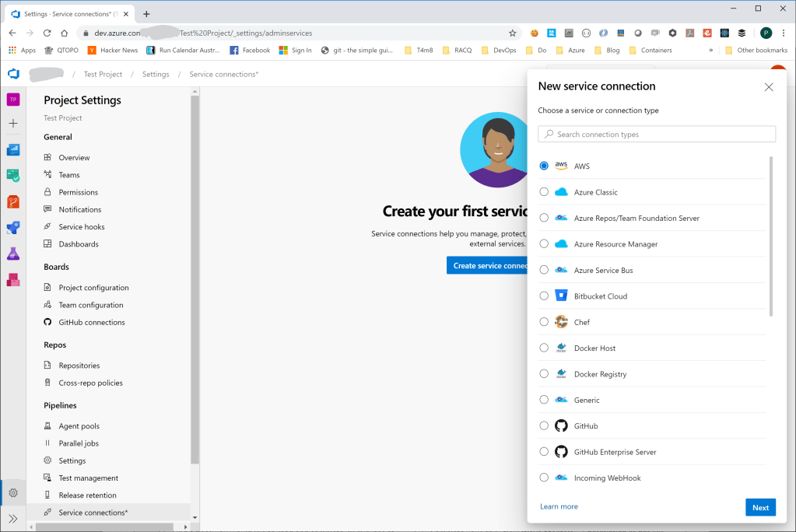Screen dimensions: 796x532
Task: Click the Next button in the dialog
Action: (x=760, y=506)
